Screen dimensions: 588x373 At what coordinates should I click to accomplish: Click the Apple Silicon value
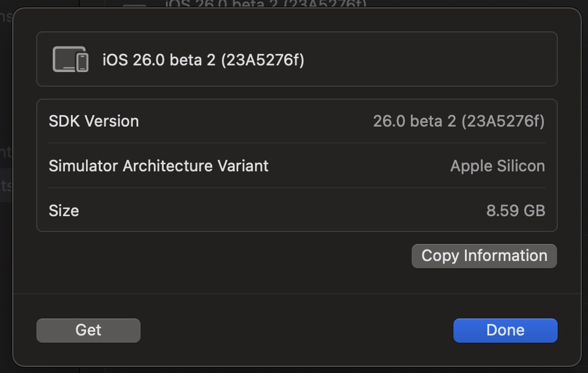point(498,166)
